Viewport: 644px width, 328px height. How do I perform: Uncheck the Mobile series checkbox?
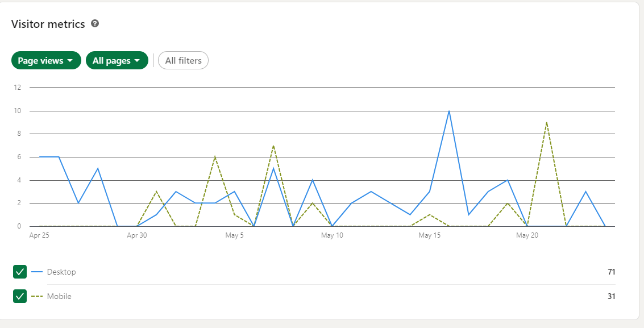[19, 296]
